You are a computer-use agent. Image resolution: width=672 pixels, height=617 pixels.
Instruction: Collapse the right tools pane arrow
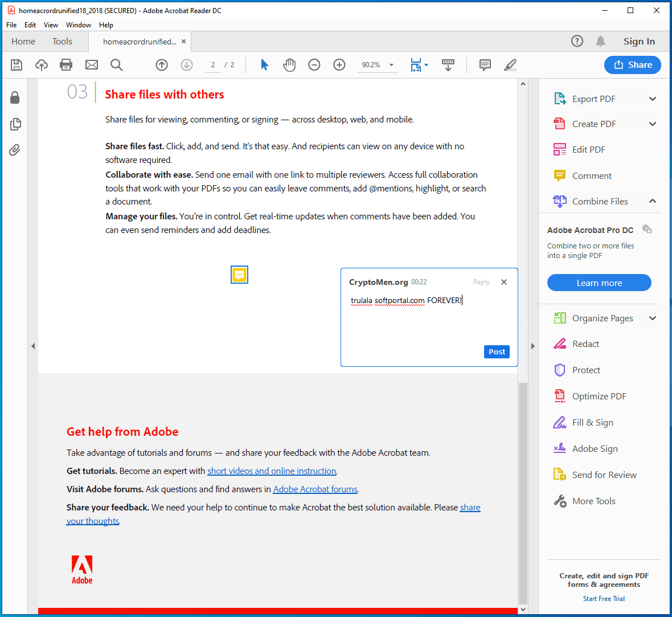tap(532, 346)
